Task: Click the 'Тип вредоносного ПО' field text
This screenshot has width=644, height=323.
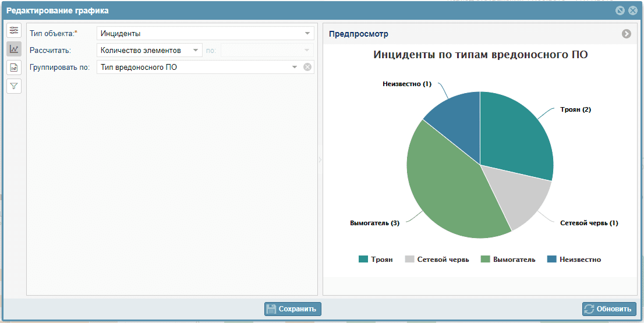Action: coord(139,68)
